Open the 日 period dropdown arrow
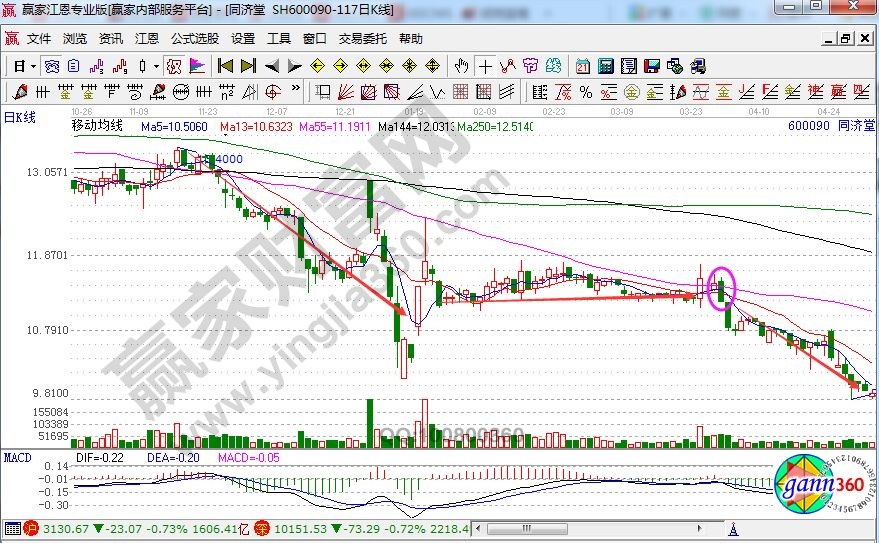 click(33, 66)
